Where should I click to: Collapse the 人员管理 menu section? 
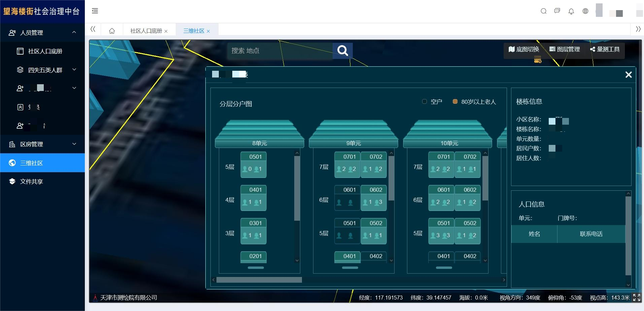(74, 32)
